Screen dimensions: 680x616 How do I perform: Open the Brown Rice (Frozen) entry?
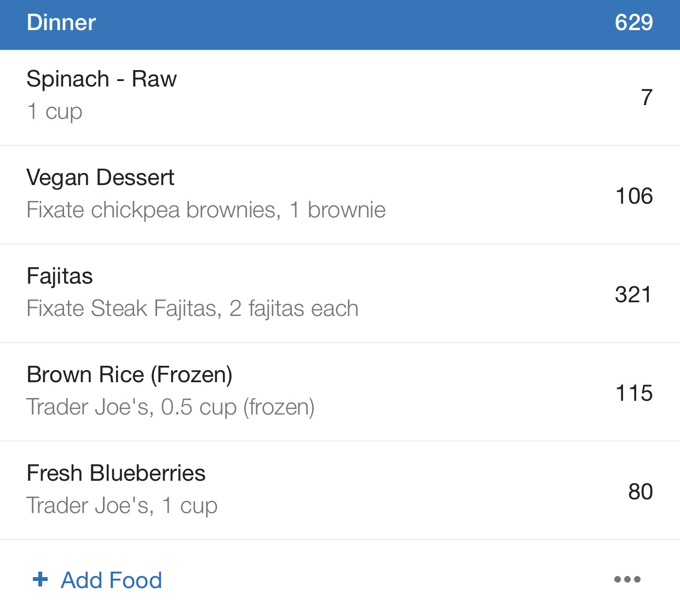pos(340,392)
